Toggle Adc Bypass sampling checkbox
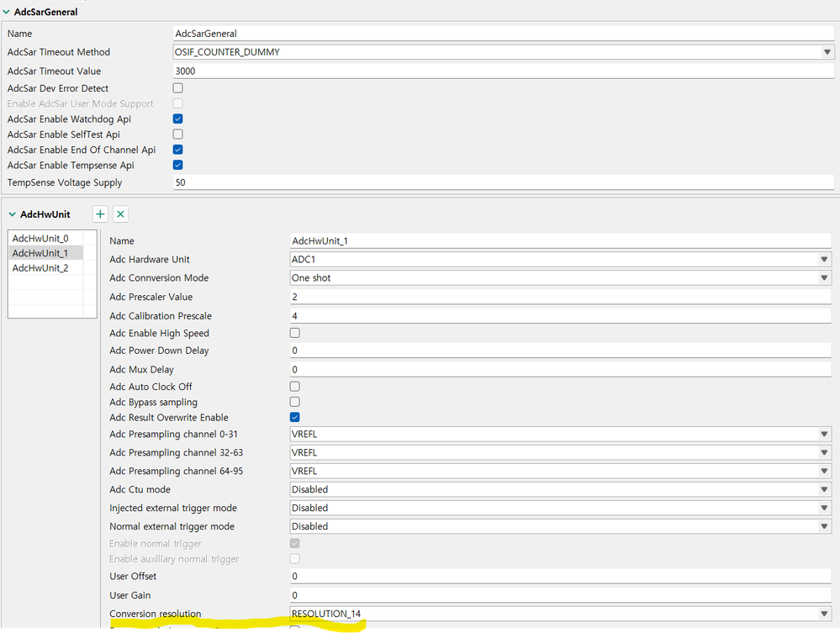The height and width of the screenshot is (633, 840). pos(294,402)
